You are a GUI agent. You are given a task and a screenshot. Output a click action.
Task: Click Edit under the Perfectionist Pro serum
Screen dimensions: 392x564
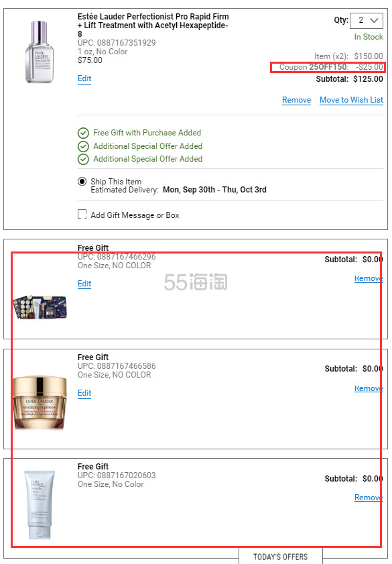click(84, 78)
